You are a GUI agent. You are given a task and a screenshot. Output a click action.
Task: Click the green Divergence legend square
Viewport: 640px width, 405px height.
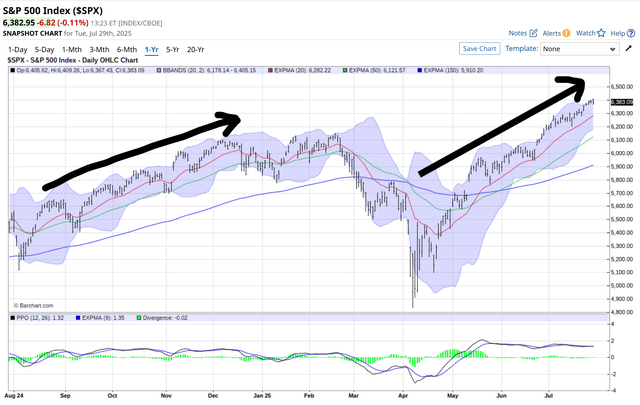139,318
